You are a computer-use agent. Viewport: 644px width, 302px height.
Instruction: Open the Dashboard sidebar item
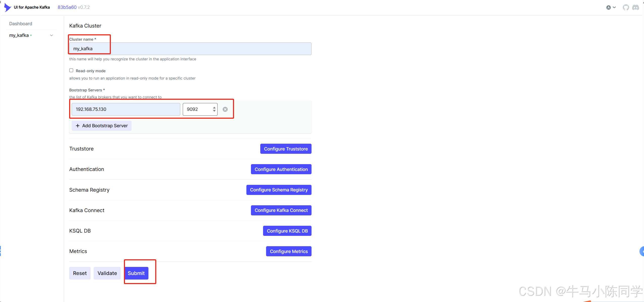pos(21,24)
